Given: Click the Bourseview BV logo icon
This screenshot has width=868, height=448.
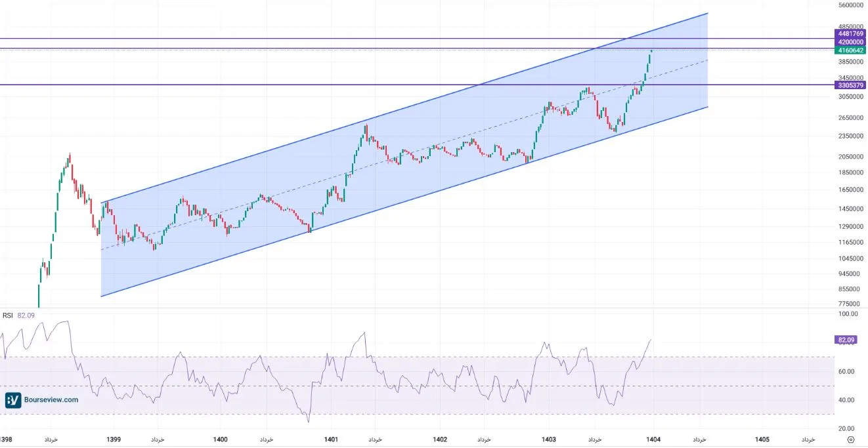Looking at the screenshot, I should click(13, 400).
